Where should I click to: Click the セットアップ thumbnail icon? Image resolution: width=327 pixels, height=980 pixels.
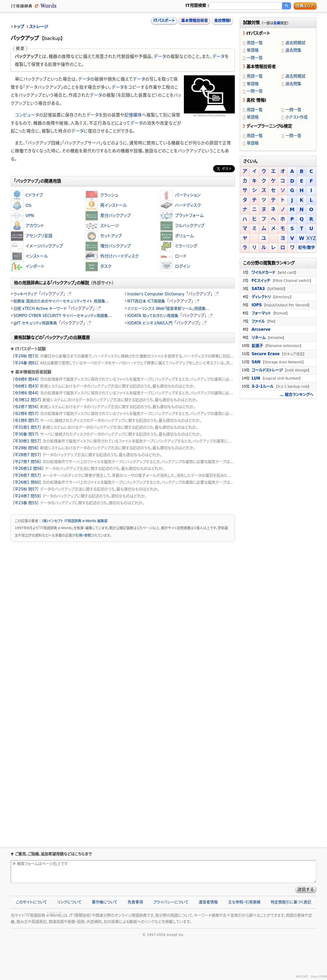(92, 236)
